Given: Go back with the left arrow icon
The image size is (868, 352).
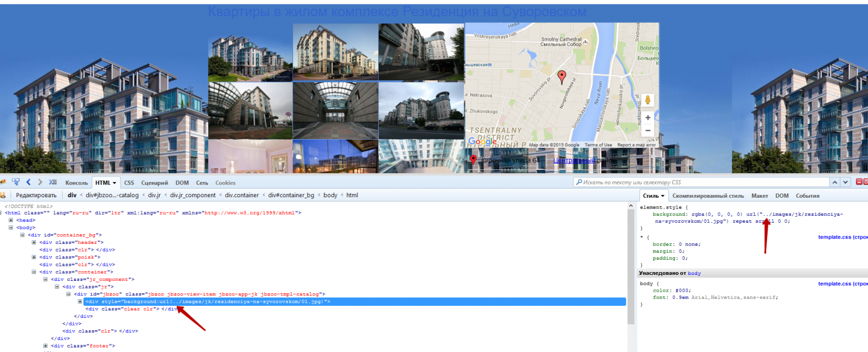Looking at the screenshot, I should pyautogui.click(x=28, y=182).
